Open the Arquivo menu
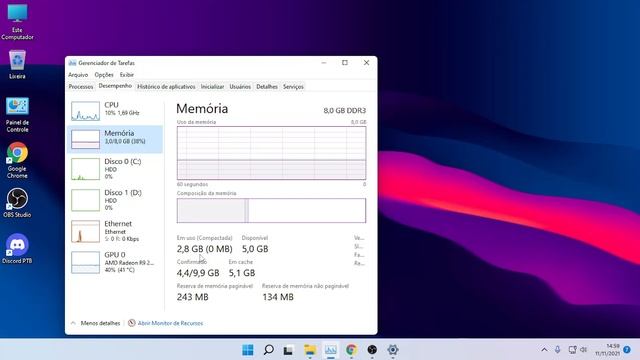 (x=78, y=75)
